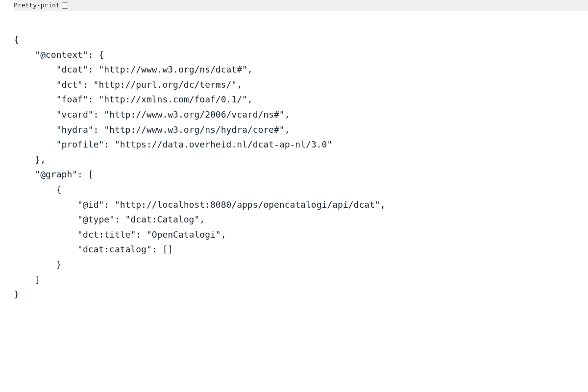Click the "dcat:catalog" key

pyautogui.click(x=115, y=249)
